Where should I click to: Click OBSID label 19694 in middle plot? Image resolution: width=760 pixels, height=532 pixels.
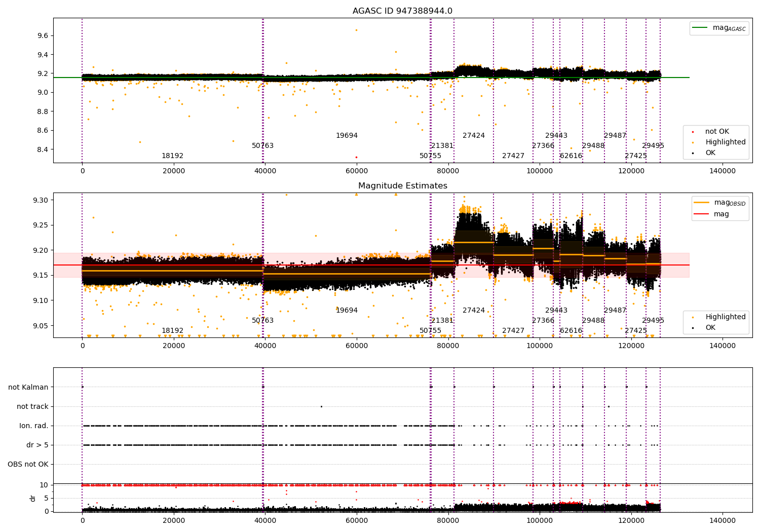click(347, 311)
